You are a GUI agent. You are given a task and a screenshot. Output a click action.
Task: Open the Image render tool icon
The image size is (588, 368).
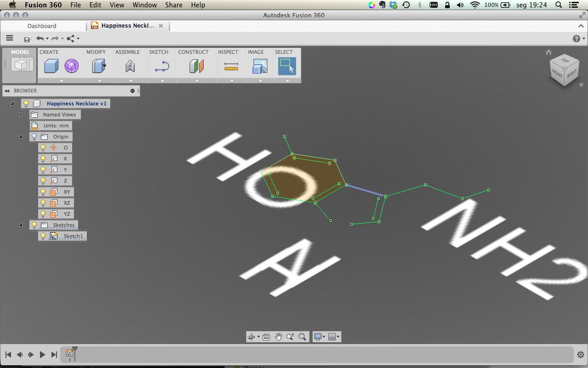pos(260,66)
